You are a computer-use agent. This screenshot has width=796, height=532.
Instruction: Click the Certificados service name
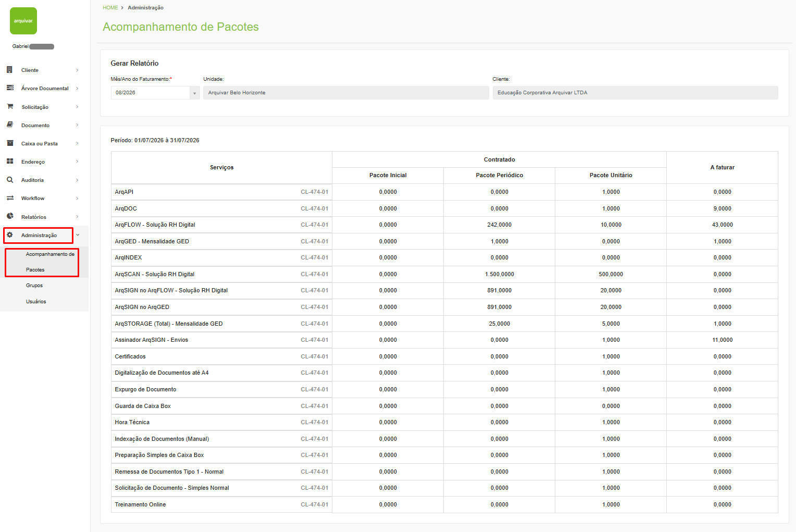tap(130, 356)
